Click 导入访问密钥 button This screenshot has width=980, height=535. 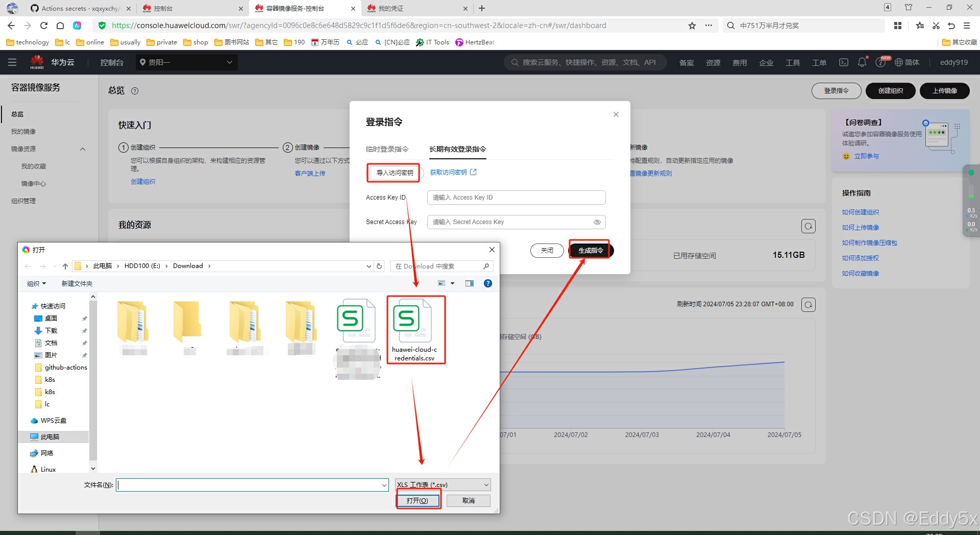395,173
